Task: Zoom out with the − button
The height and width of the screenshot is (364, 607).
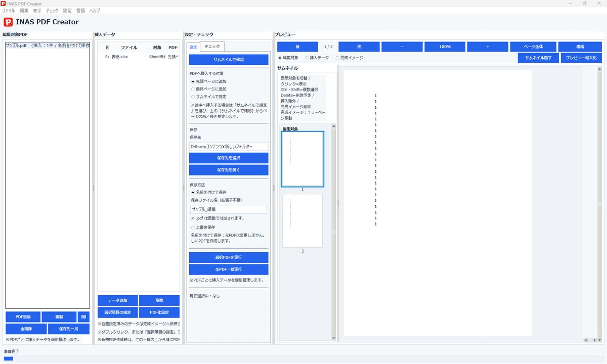Action: 402,47
